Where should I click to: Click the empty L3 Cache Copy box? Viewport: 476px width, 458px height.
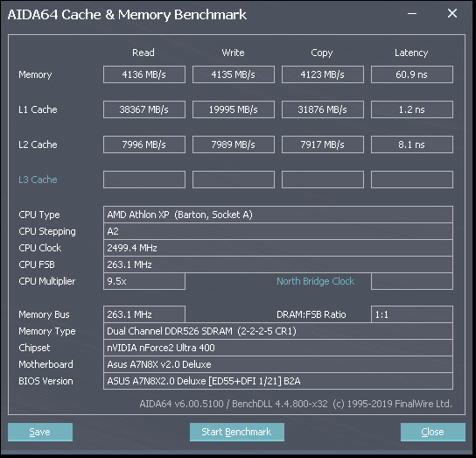(x=323, y=180)
